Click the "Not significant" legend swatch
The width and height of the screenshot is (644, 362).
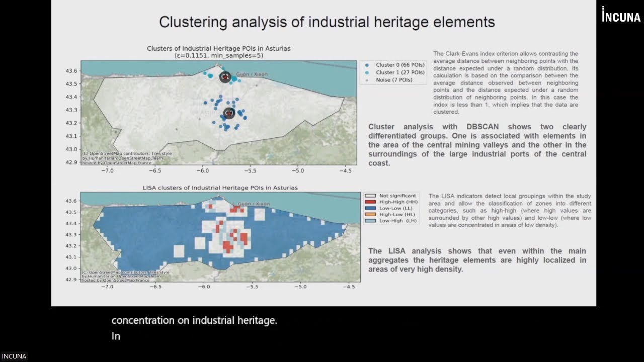click(x=371, y=196)
